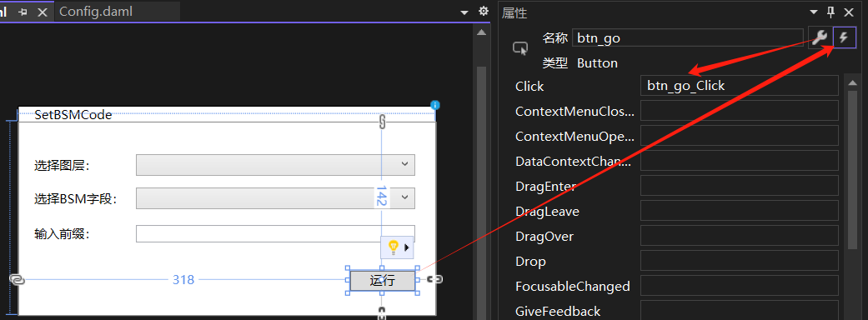Click the DragEnter event field
This screenshot has width=868, height=320.
click(740, 186)
